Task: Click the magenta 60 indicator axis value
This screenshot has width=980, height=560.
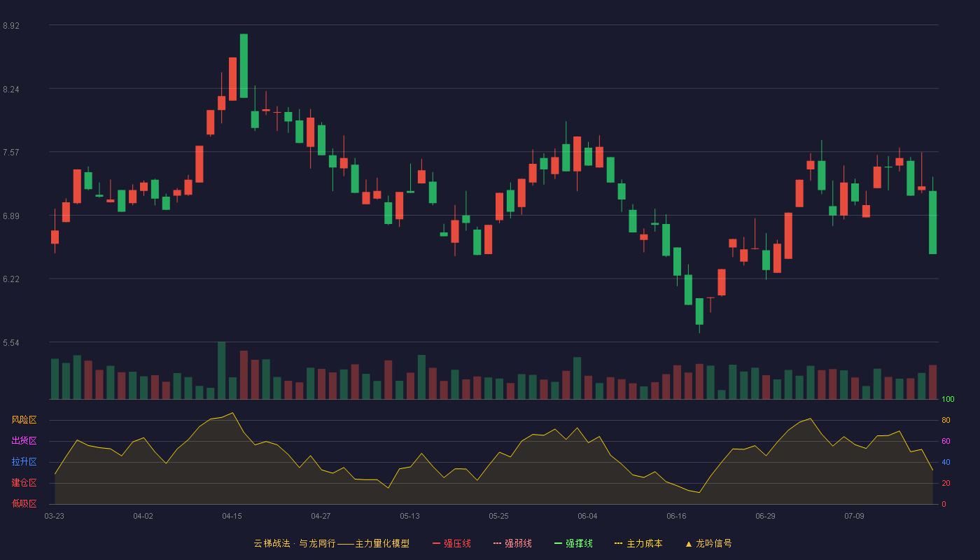Action: 946,442
